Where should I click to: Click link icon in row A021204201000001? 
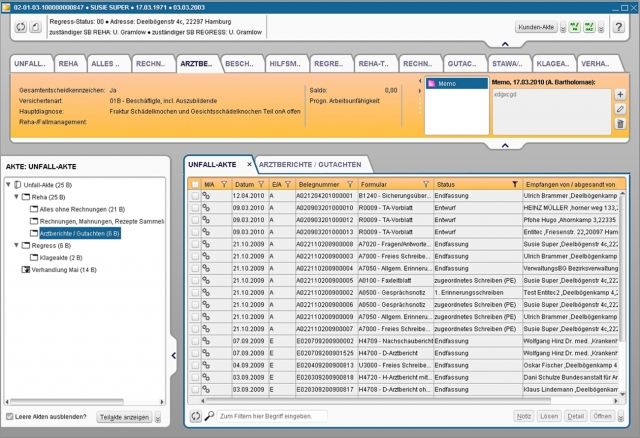click(x=206, y=196)
